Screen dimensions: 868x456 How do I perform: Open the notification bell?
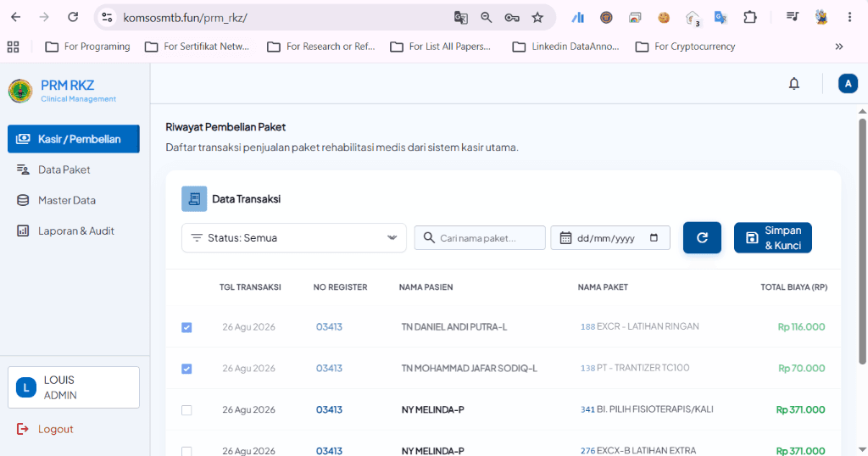(793, 84)
